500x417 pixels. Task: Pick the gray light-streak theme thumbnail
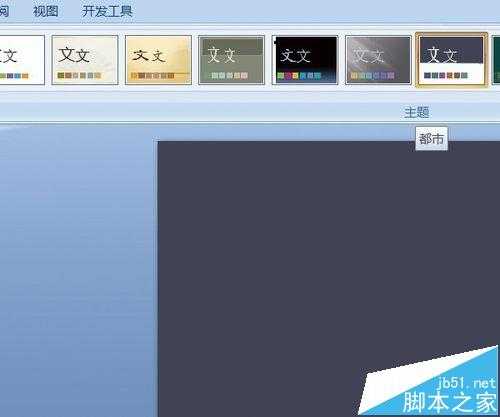point(378,60)
